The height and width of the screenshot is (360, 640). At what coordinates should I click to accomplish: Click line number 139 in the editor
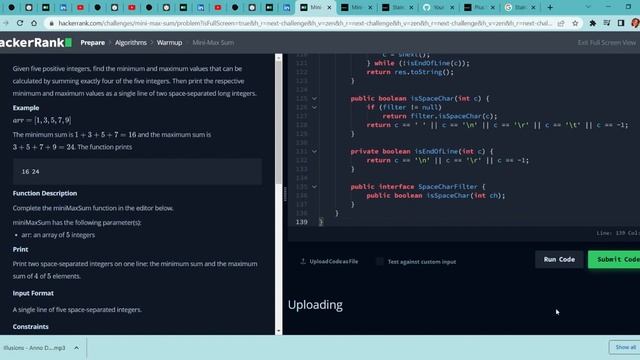[x=301, y=222]
